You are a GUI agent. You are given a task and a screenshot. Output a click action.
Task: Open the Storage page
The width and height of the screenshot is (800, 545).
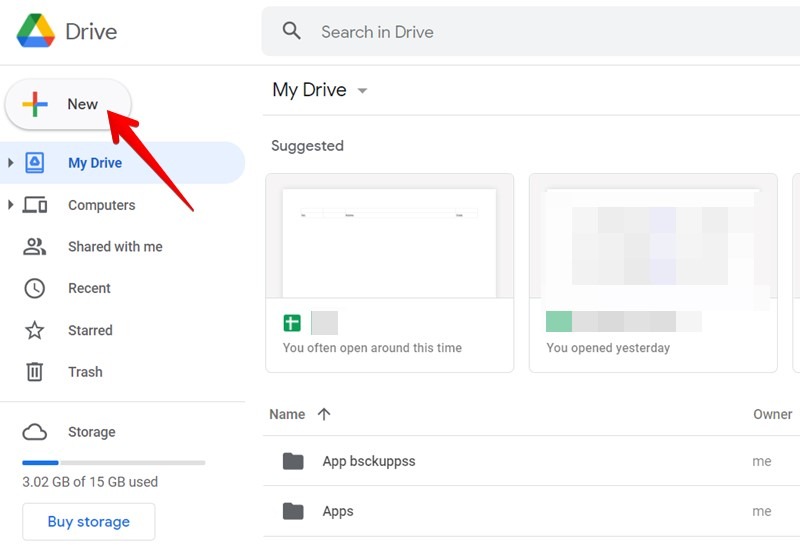point(92,432)
